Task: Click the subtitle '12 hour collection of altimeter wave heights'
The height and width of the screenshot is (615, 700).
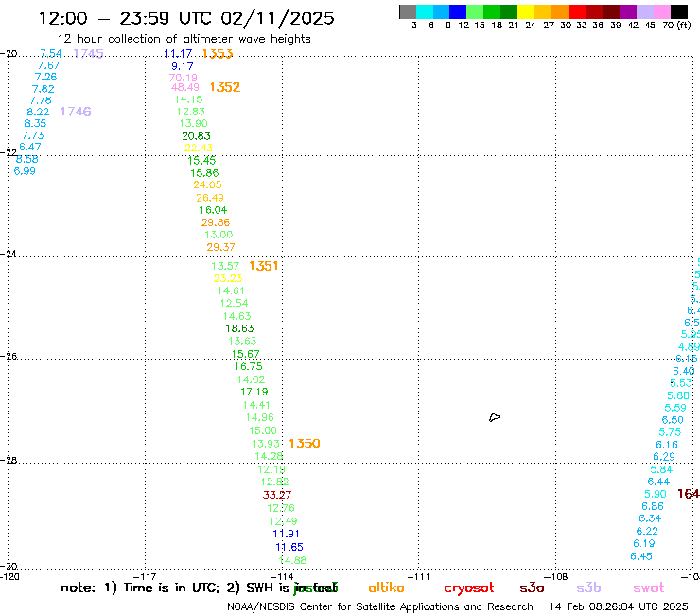Action: [184, 39]
